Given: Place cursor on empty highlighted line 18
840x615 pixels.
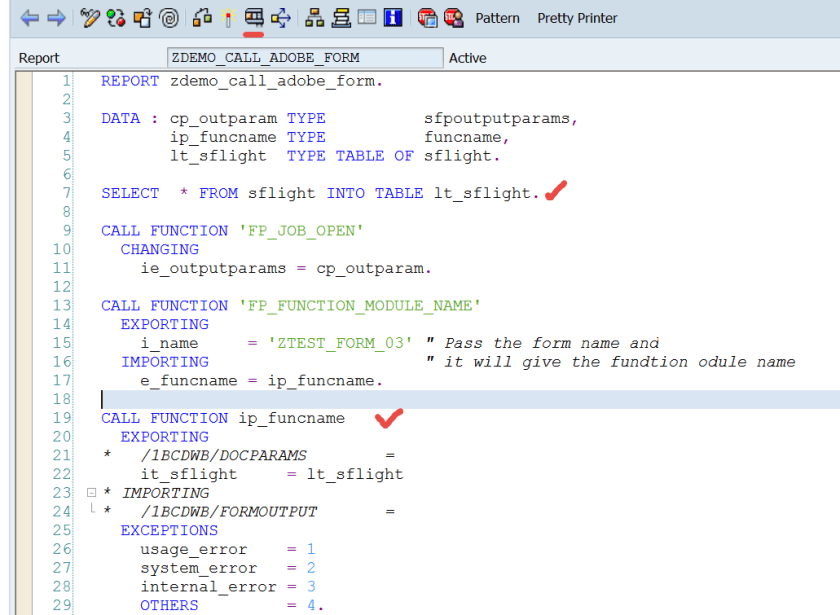Looking at the screenshot, I should click(470, 400).
